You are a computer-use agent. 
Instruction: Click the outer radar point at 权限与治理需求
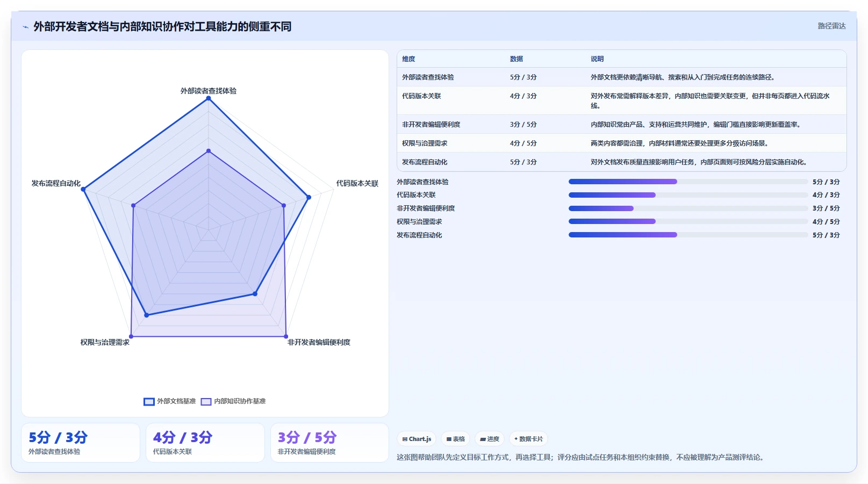pos(131,337)
